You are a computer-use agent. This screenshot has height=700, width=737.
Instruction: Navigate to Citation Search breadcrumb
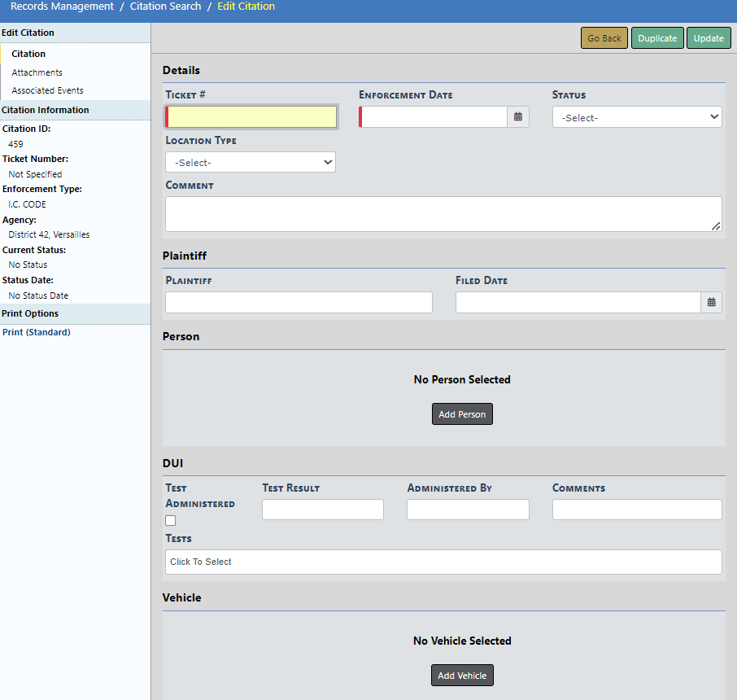[165, 7]
